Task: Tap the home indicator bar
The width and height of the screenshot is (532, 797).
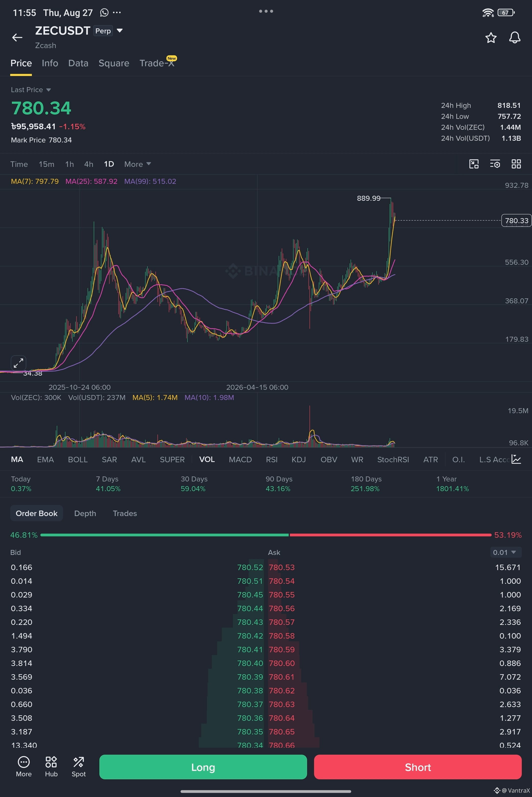Action: pyautogui.click(x=266, y=792)
